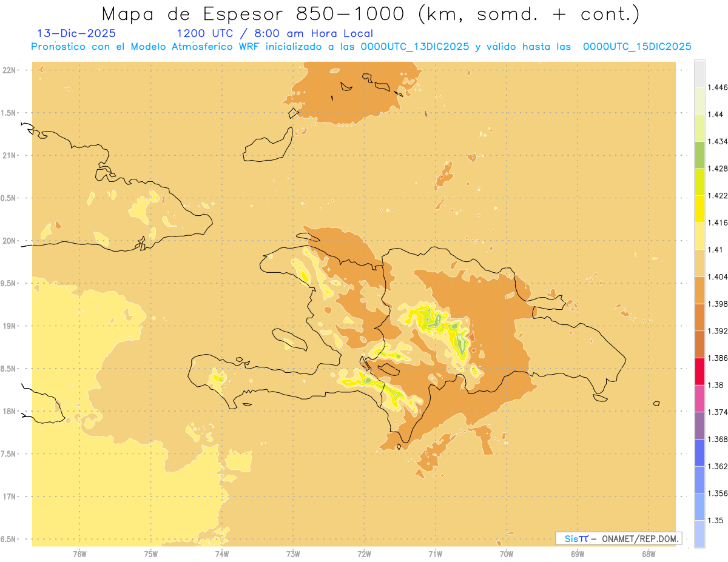Select the green legend swatch below 1.434
728x562 pixels.
(699, 155)
